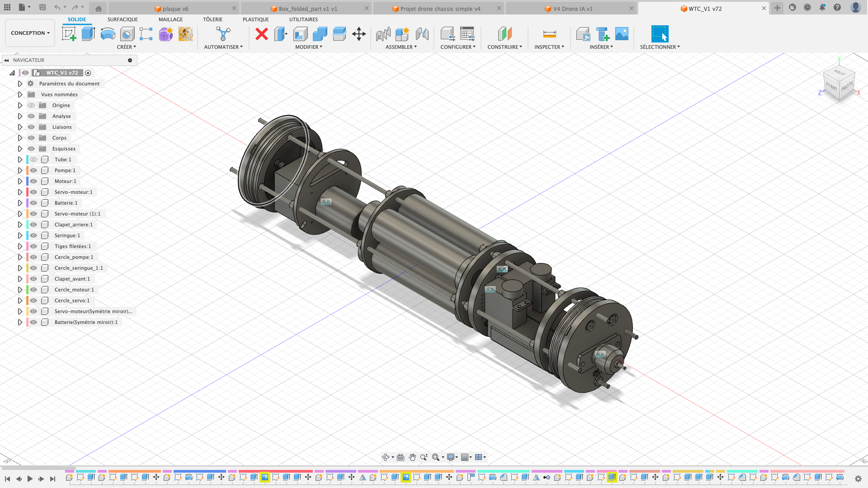Open the Conception workspace dropdown
This screenshot has width=868, height=488.
click(x=30, y=33)
